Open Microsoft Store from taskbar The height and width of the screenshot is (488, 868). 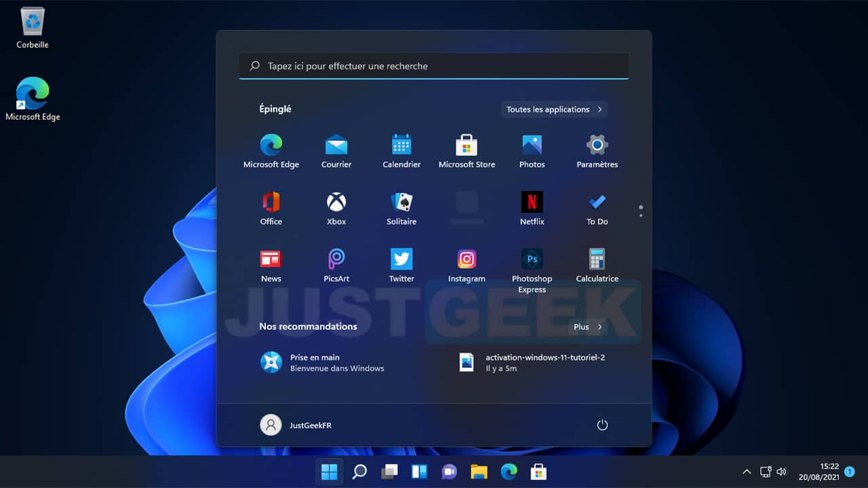coord(538,472)
